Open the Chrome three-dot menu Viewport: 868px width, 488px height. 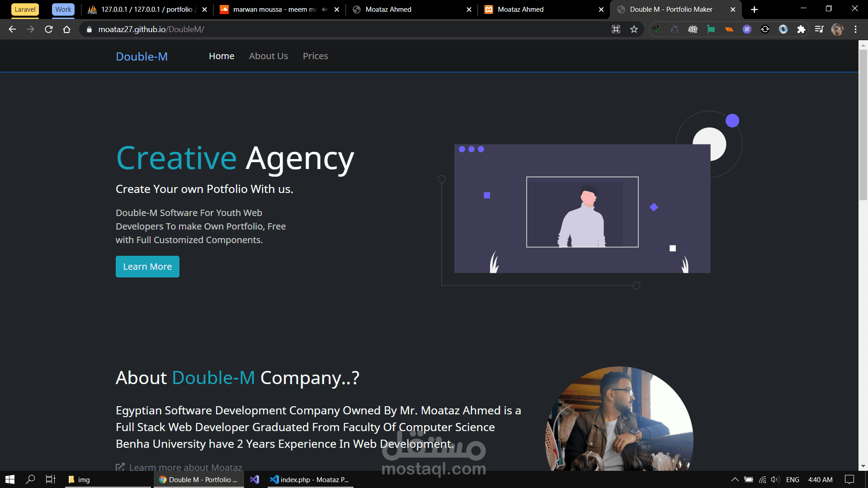click(x=855, y=29)
